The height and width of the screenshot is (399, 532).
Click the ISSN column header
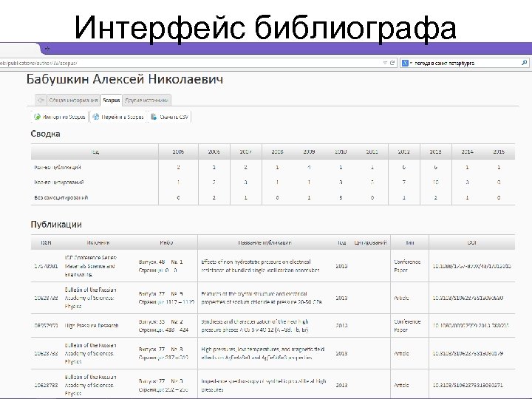[46, 242]
